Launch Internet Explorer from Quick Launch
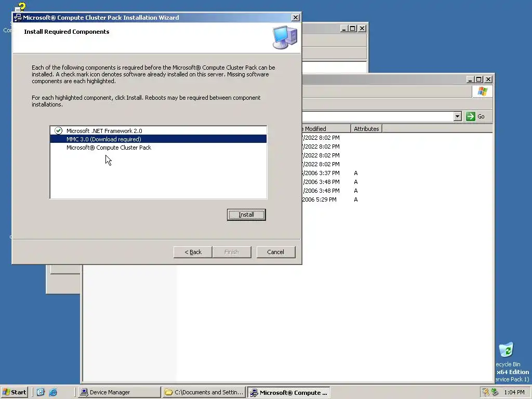532x399 pixels. click(x=53, y=392)
